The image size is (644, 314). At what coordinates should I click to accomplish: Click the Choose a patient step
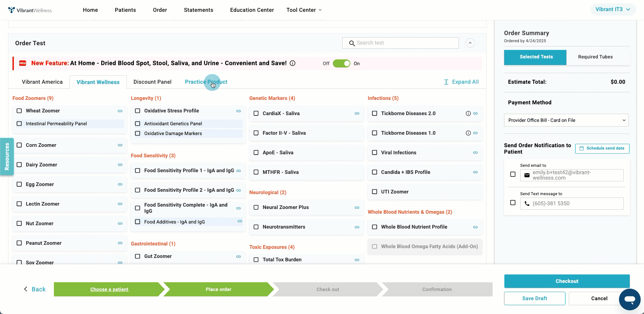point(109,289)
